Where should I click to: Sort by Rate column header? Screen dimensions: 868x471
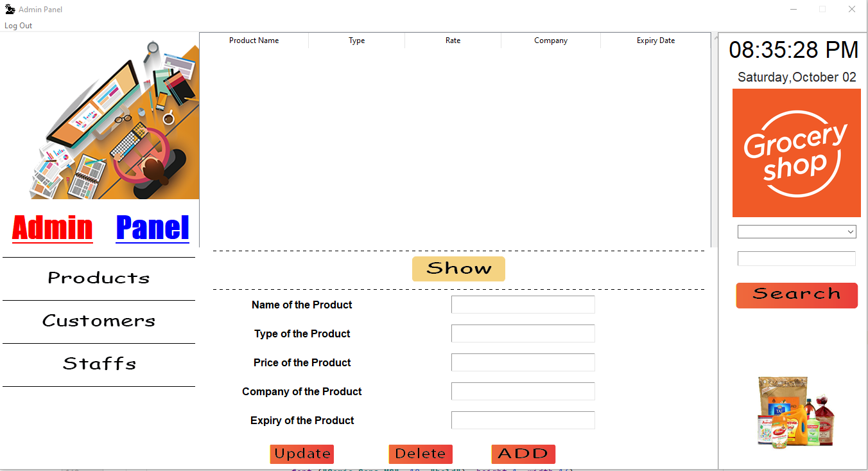(x=453, y=40)
